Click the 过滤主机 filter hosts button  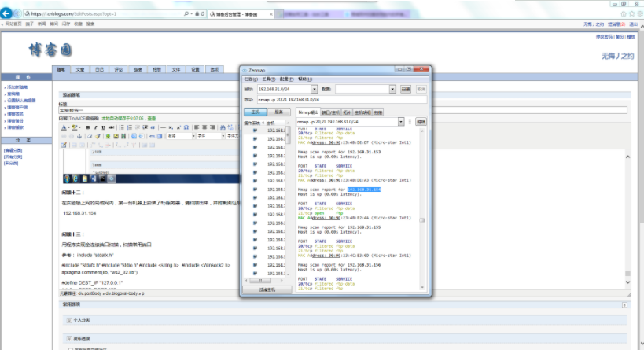[267, 290]
